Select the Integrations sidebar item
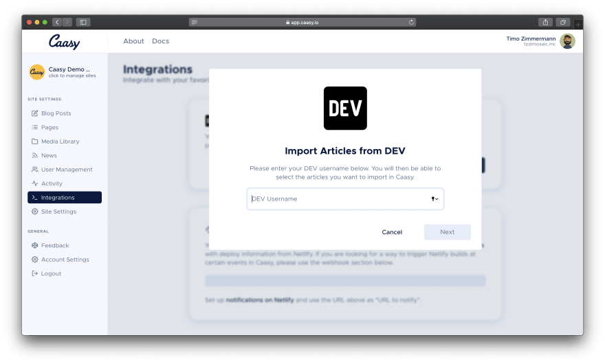Screen dimensions: 605x364 click(65, 197)
